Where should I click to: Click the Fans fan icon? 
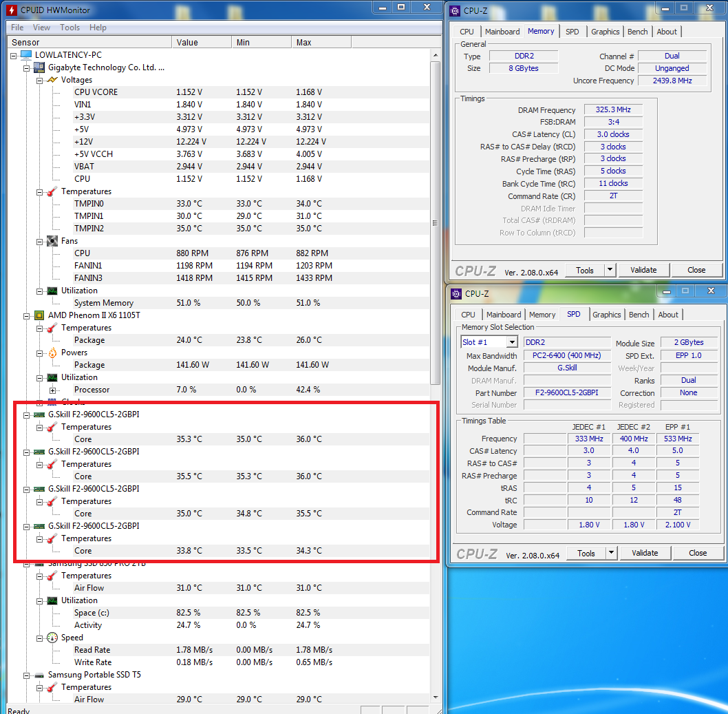pos(52,241)
